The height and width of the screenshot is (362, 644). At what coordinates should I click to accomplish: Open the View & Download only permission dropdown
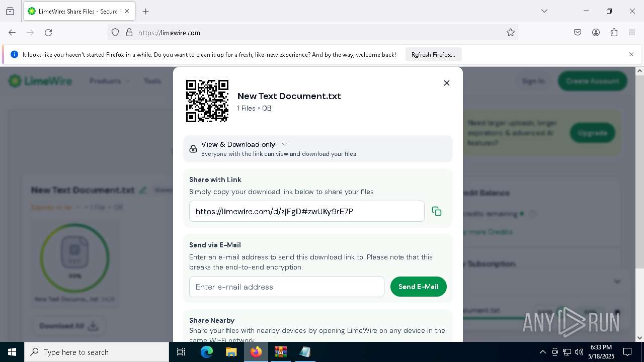pos(244,144)
